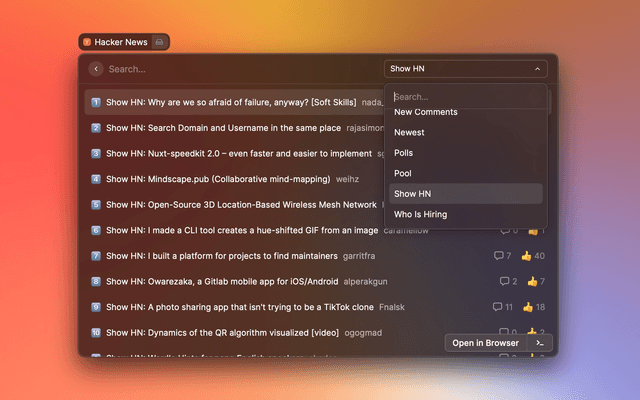The image size is (640, 400).
Task: Click the comment icon on the photo sharing story
Action: (498, 307)
